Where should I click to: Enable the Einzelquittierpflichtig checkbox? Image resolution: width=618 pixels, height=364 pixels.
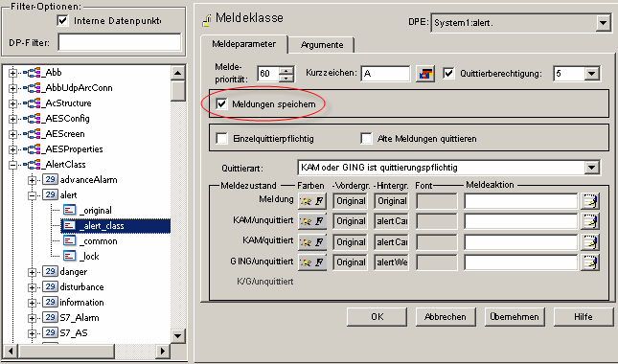221,138
